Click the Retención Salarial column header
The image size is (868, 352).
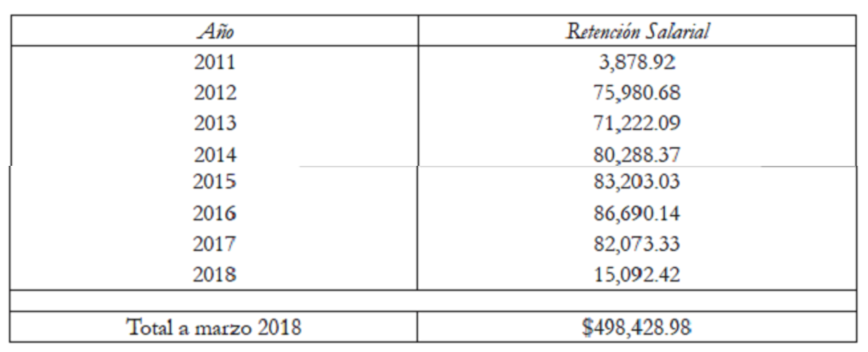pyautogui.click(x=637, y=32)
